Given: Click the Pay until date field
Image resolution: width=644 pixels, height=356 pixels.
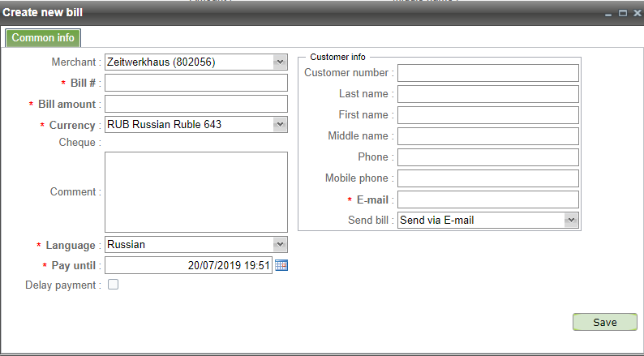Looking at the screenshot, I should (188, 265).
